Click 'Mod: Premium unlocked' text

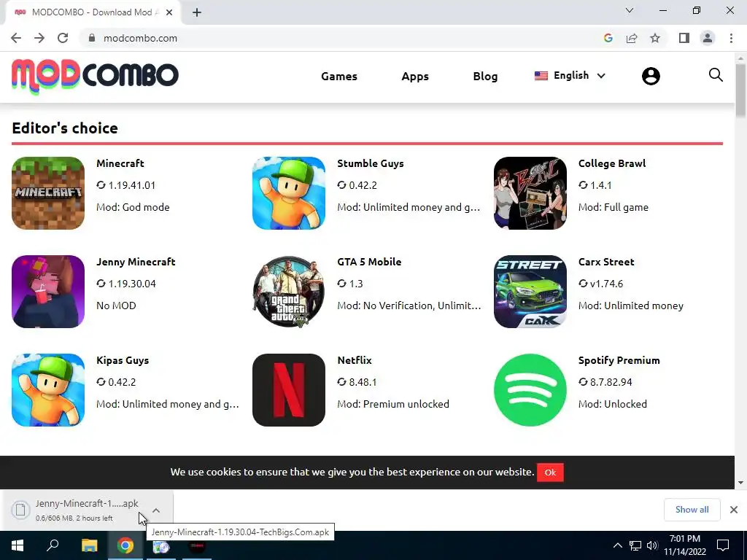[393, 404]
